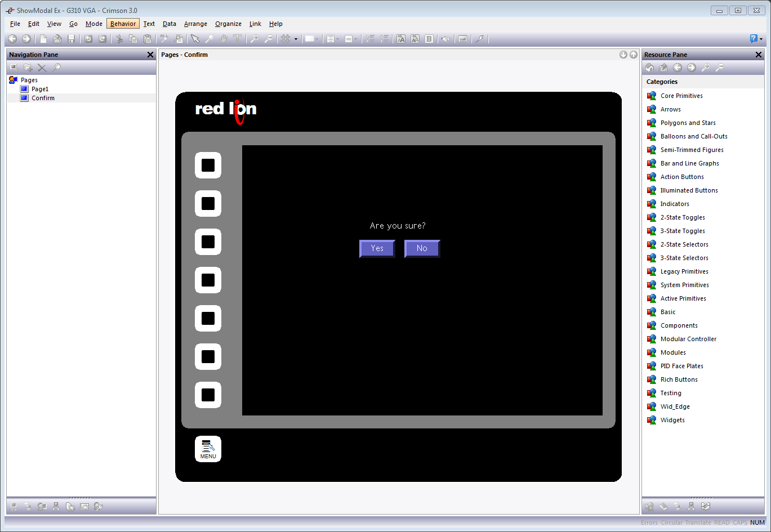The height and width of the screenshot is (532, 771).
Task: Open the View menu
Action: tap(55, 24)
